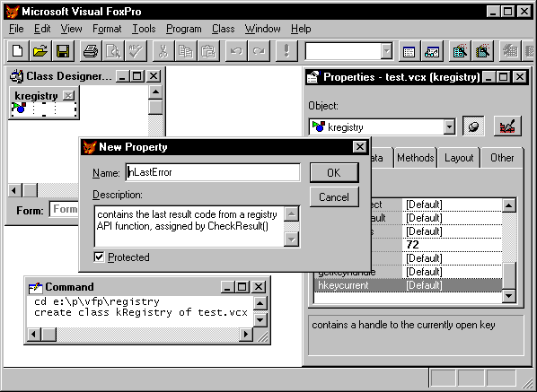Switch to the Other tab
The image size is (537, 392).
[502, 158]
